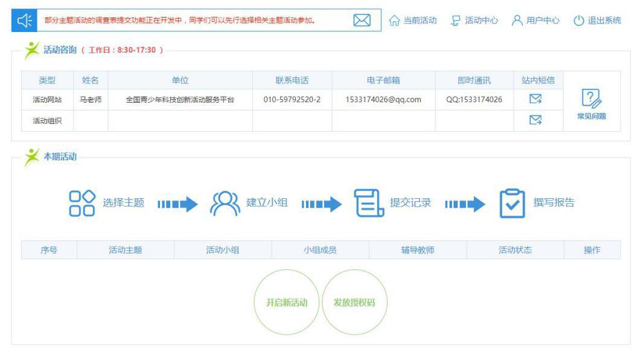Click the 活动咨询 section heading
Image resolution: width=644 pixels, height=354 pixels.
click(x=60, y=50)
